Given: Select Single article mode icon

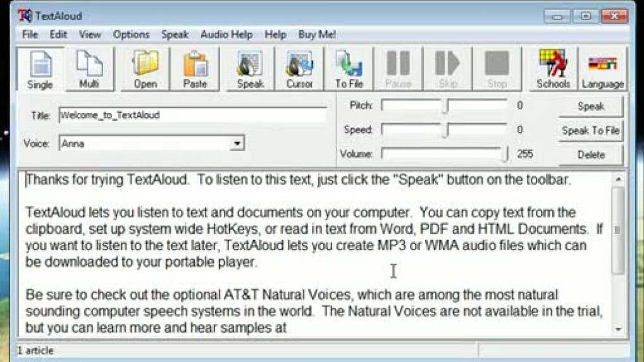Looking at the screenshot, I should pyautogui.click(x=40, y=68).
